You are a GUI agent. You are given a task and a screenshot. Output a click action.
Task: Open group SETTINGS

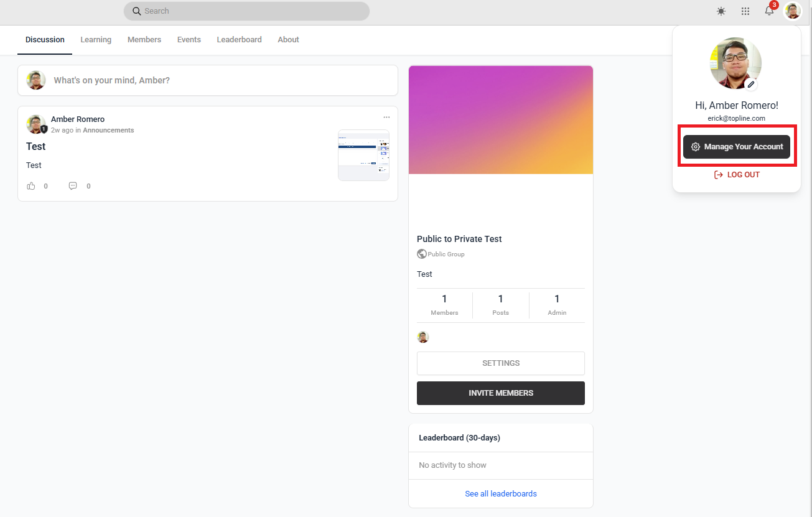point(501,363)
